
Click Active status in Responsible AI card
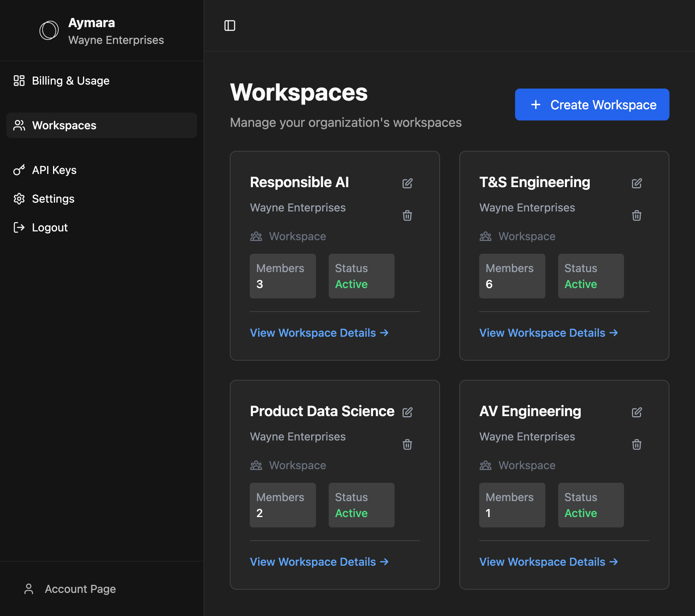coord(351,284)
